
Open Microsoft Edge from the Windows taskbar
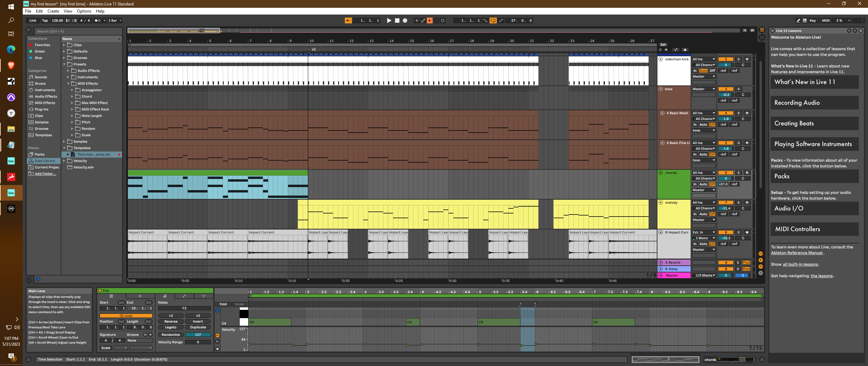[11, 49]
